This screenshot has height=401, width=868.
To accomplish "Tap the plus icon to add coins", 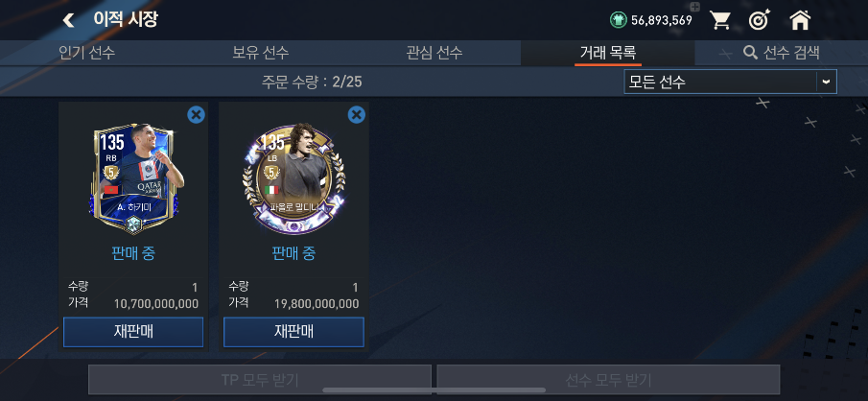I will point(696,8).
